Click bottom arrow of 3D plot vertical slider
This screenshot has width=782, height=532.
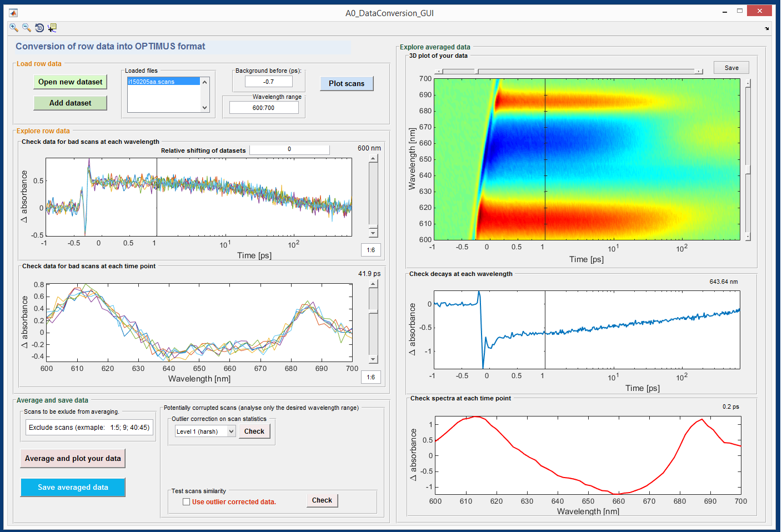(x=748, y=237)
